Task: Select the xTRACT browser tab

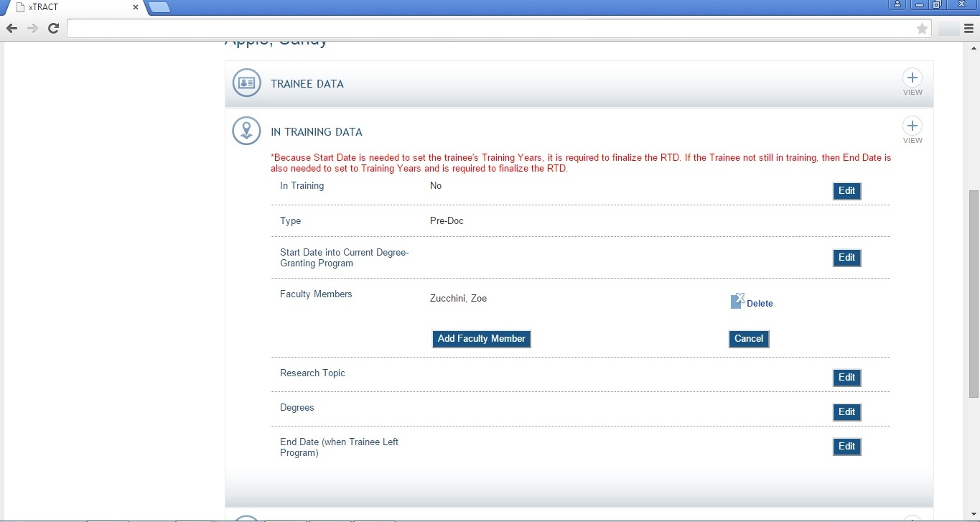Action: [75, 7]
